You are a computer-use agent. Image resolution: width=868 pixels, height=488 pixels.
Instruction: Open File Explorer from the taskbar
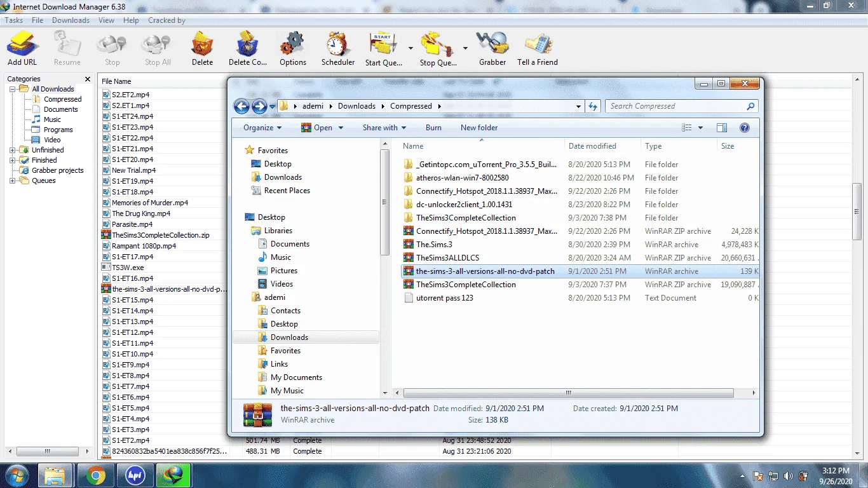coord(55,475)
